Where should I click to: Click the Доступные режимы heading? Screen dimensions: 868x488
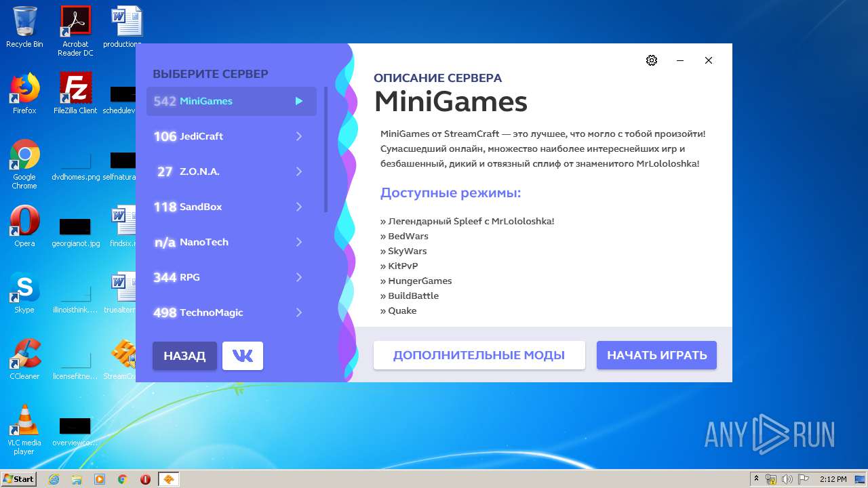(x=450, y=193)
